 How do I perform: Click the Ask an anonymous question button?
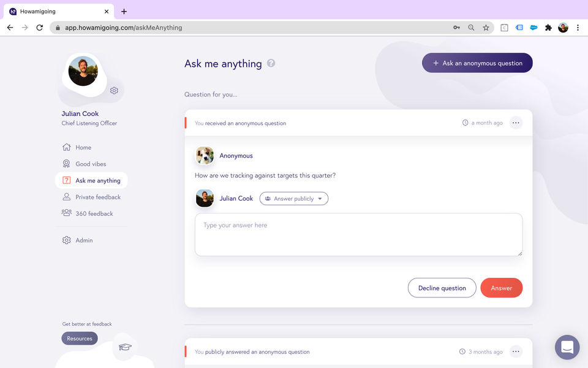[x=477, y=63]
